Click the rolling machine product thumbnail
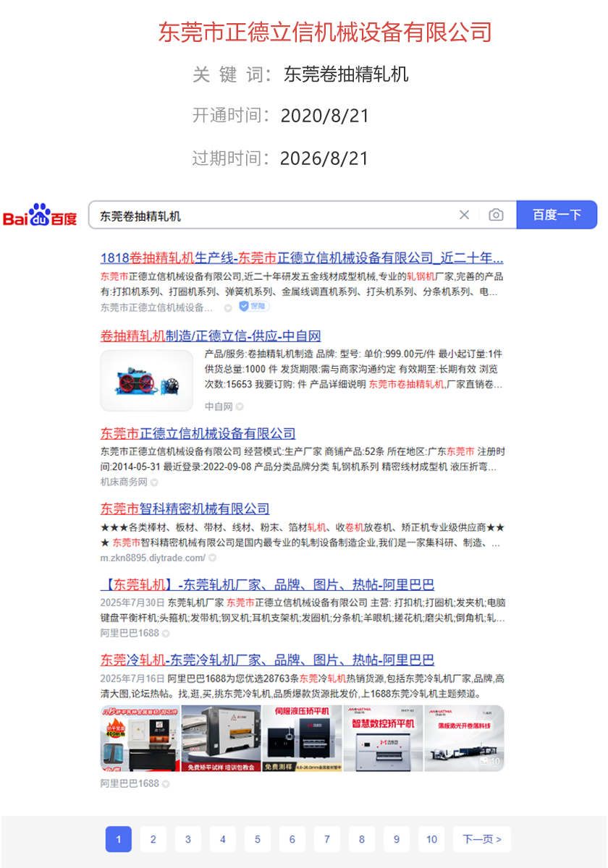Viewport: 608px width, 868px height. tap(147, 380)
